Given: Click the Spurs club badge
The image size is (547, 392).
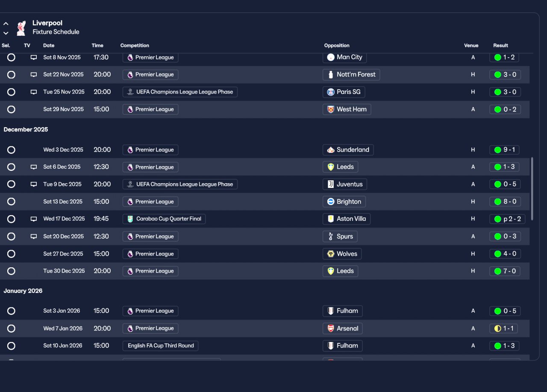Looking at the screenshot, I should click(330, 237).
